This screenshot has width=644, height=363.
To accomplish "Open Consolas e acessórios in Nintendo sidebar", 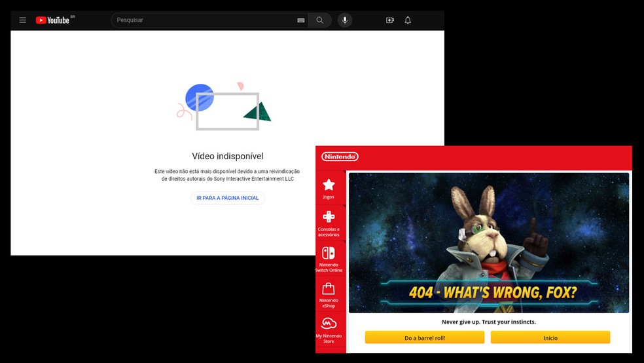I will point(329,223).
